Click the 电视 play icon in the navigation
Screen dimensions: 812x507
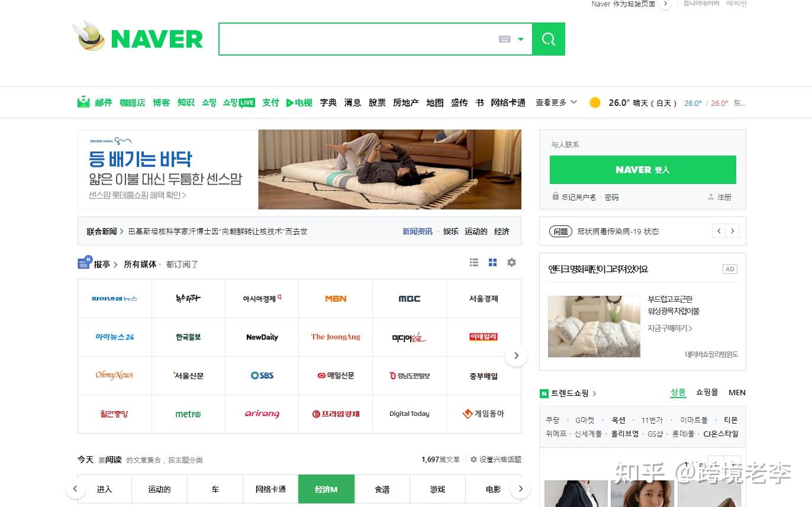point(291,102)
